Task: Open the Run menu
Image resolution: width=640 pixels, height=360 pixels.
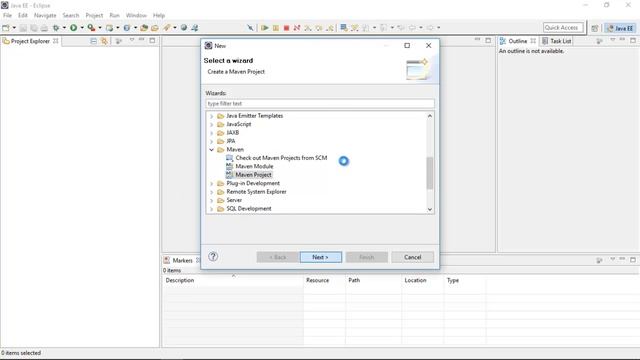Action: pos(115,15)
